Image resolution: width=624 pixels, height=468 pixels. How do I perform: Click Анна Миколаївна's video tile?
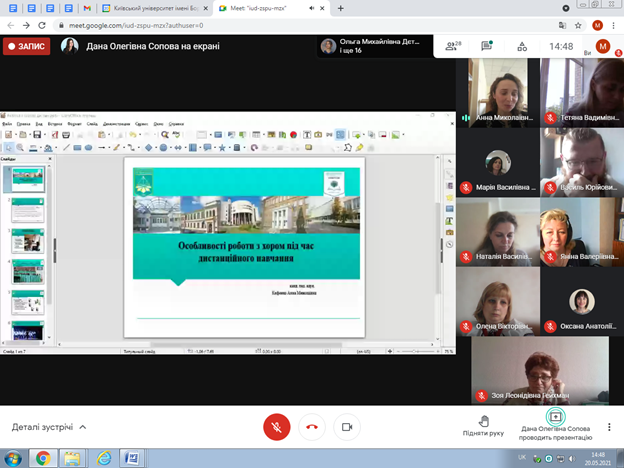coord(497,92)
